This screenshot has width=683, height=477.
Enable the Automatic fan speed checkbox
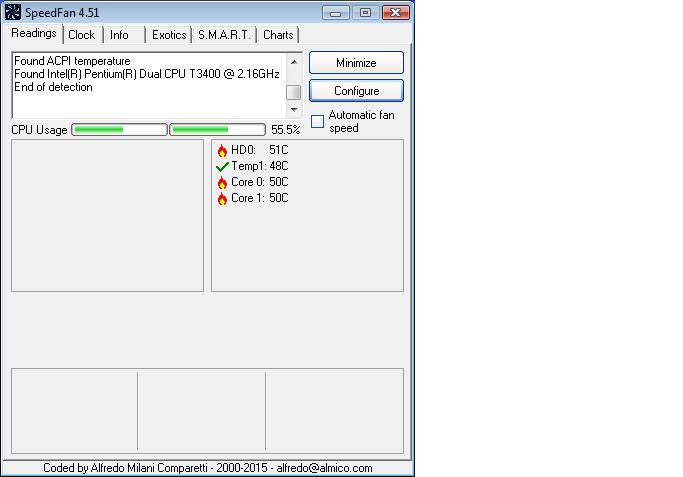pyautogui.click(x=318, y=121)
